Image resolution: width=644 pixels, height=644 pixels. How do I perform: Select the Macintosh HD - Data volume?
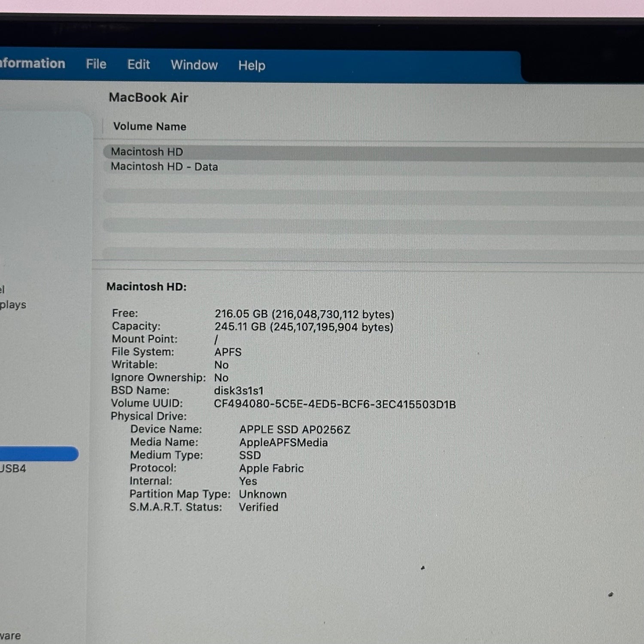(164, 167)
